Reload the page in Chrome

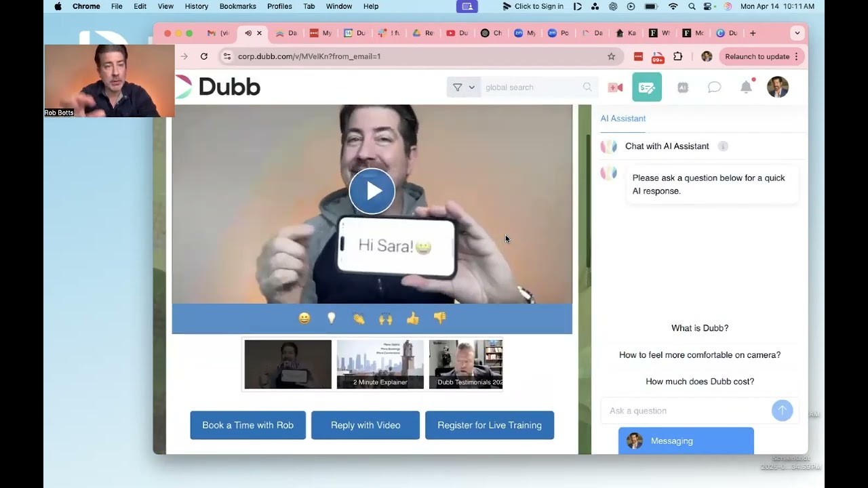pyautogui.click(x=203, y=56)
